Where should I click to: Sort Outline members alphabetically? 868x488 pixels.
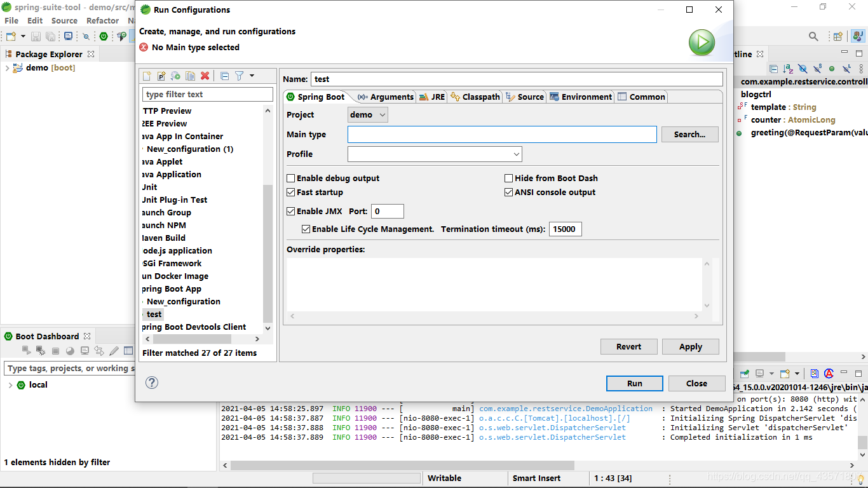(788, 69)
